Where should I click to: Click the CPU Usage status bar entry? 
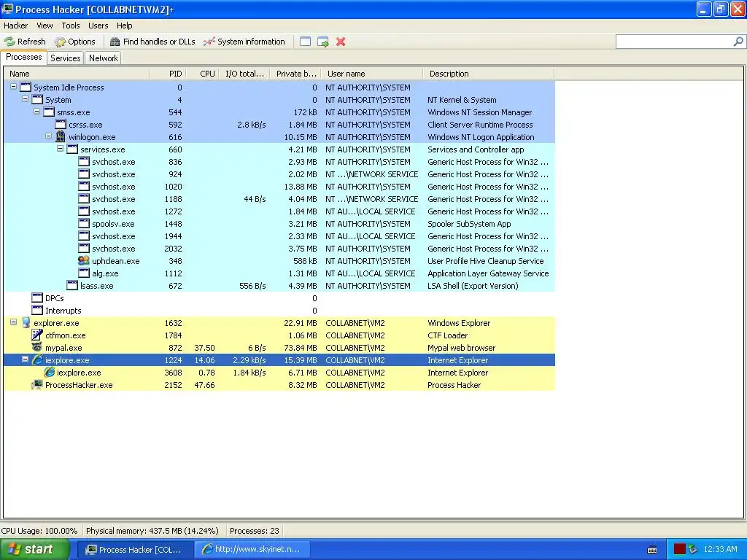point(39,531)
